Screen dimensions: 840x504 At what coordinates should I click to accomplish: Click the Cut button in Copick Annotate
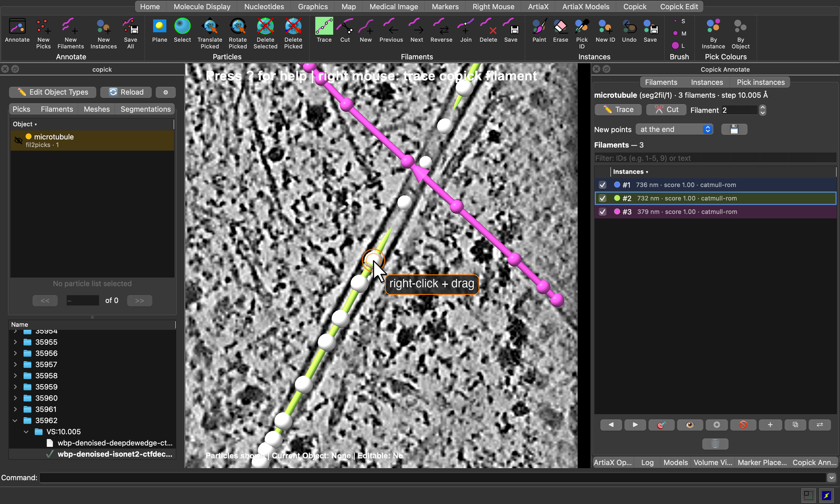tap(666, 110)
